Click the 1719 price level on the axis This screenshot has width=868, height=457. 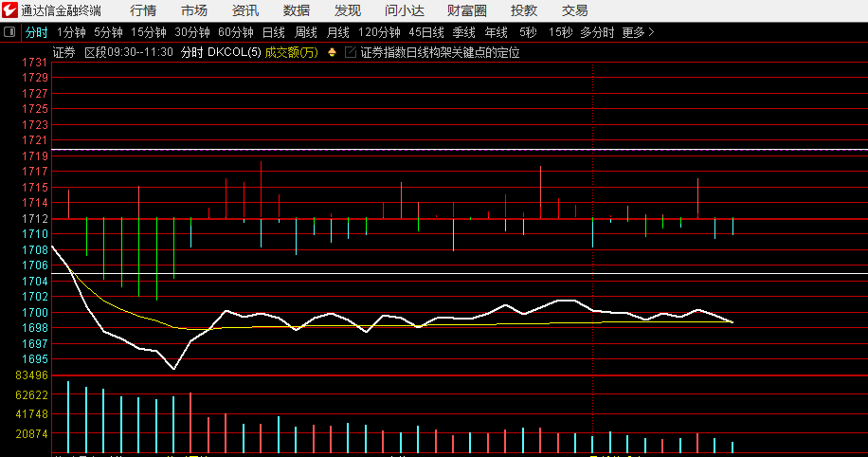point(35,155)
